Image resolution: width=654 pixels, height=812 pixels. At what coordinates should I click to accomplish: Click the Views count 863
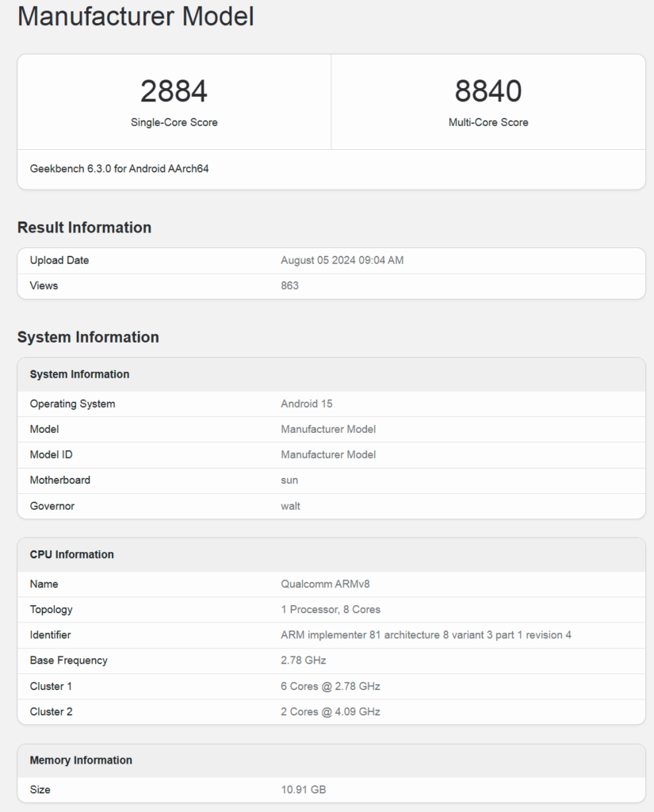pyautogui.click(x=289, y=285)
